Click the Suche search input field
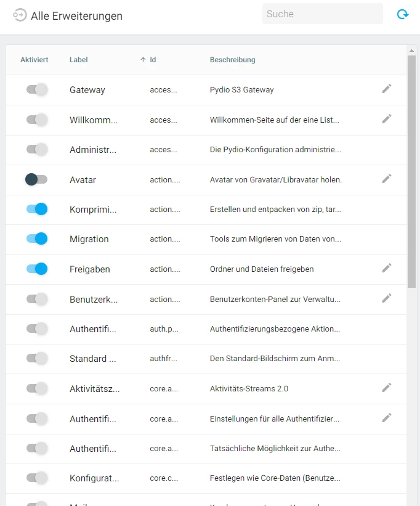The width and height of the screenshot is (420, 506). 322,14
